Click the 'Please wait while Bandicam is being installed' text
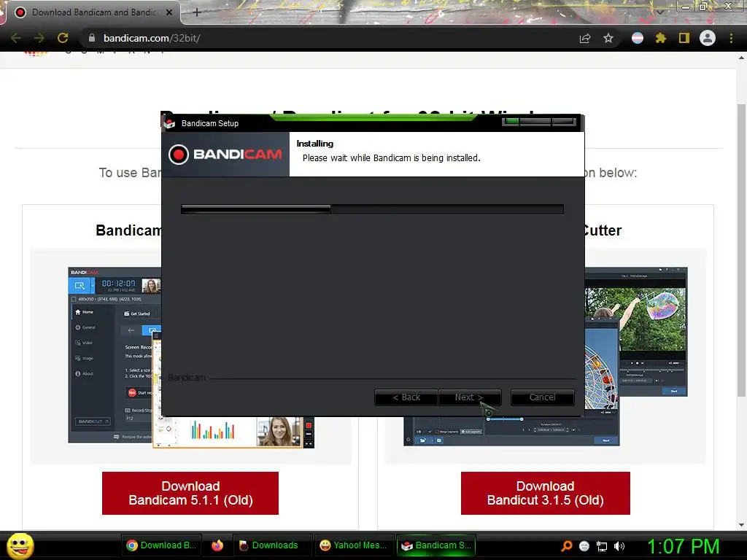The height and width of the screenshot is (560, 747). tap(392, 158)
